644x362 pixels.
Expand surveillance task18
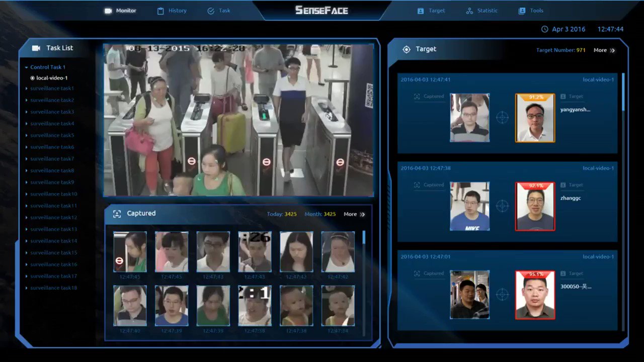click(x=27, y=288)
